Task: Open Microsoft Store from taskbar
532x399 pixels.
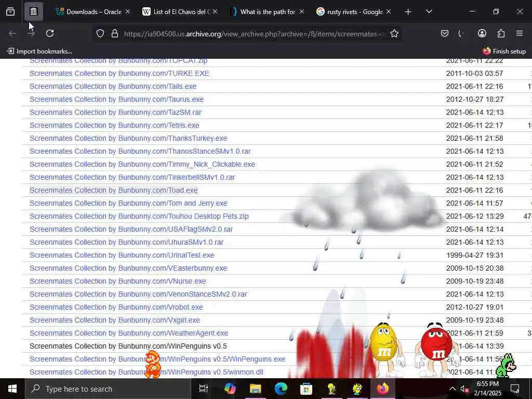Action: click(x=306, y=389)
